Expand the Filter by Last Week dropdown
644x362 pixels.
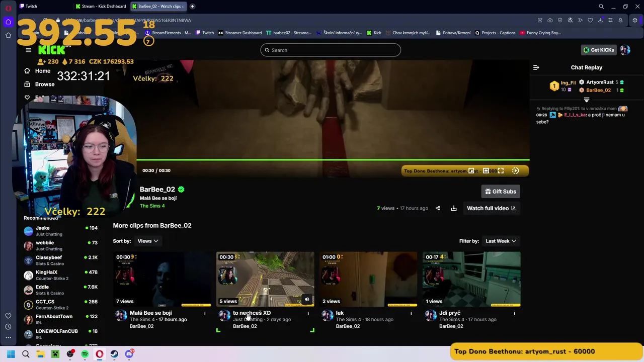[x=501, y=241]
